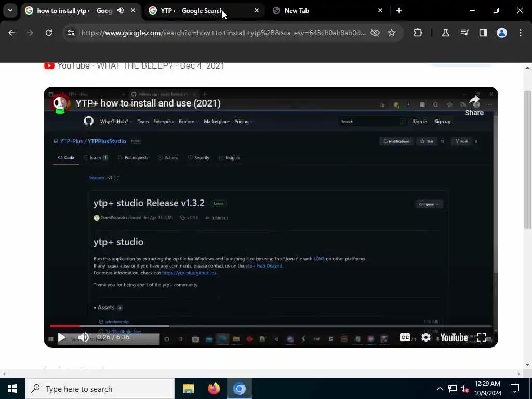Seek on the red video progress bar
The width and height of the screenshot is (532, 399).
(x=270, y=326)
